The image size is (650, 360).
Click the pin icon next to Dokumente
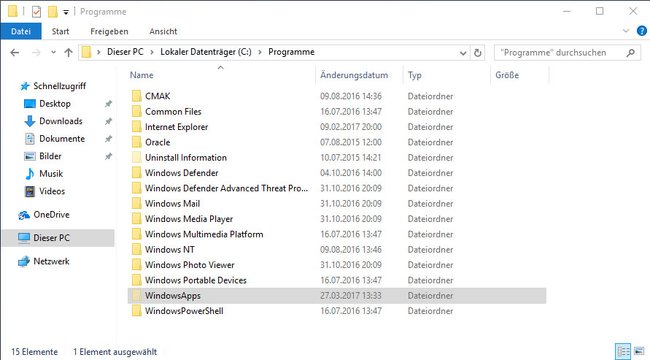click(108, 139)
